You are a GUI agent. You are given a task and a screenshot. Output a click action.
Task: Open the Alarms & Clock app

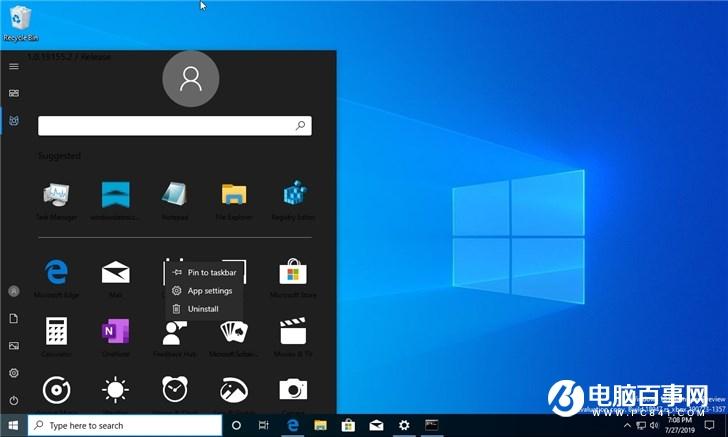[x=175, y=391]
